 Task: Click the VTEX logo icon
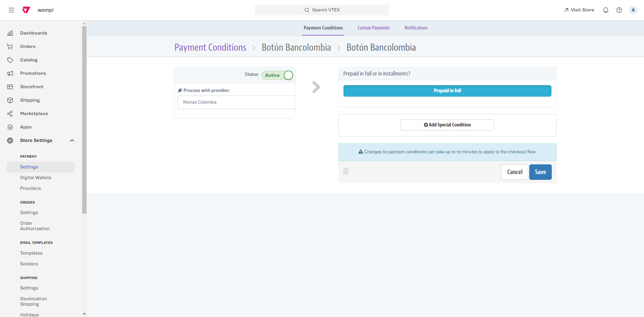tap(26, 10)
